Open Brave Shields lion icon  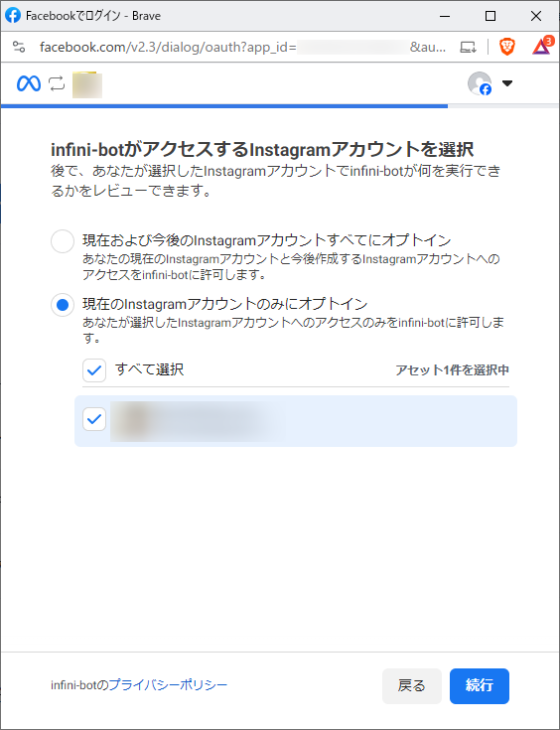(x=507, y=47)
